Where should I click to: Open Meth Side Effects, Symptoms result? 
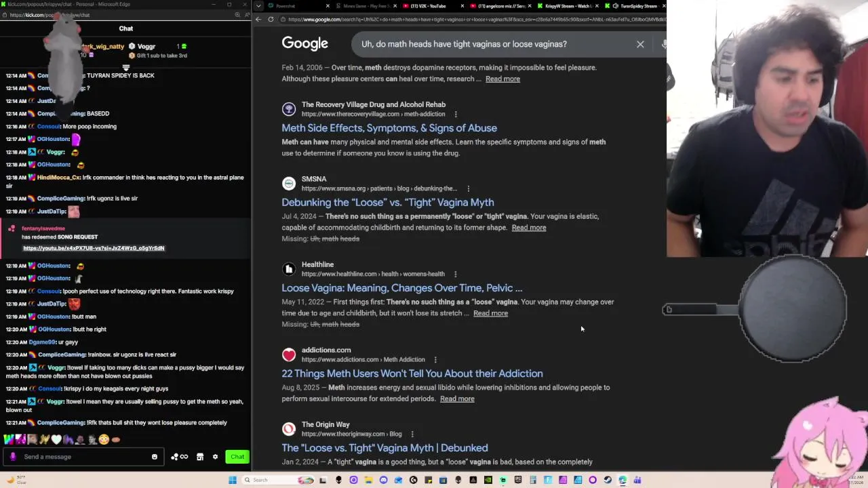(389, 128)
